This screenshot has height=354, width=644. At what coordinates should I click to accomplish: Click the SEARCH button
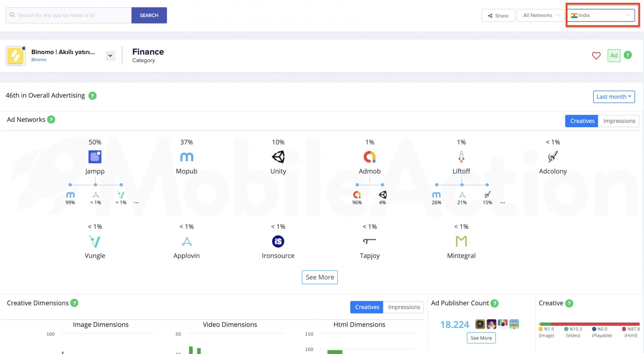[149, 15]
